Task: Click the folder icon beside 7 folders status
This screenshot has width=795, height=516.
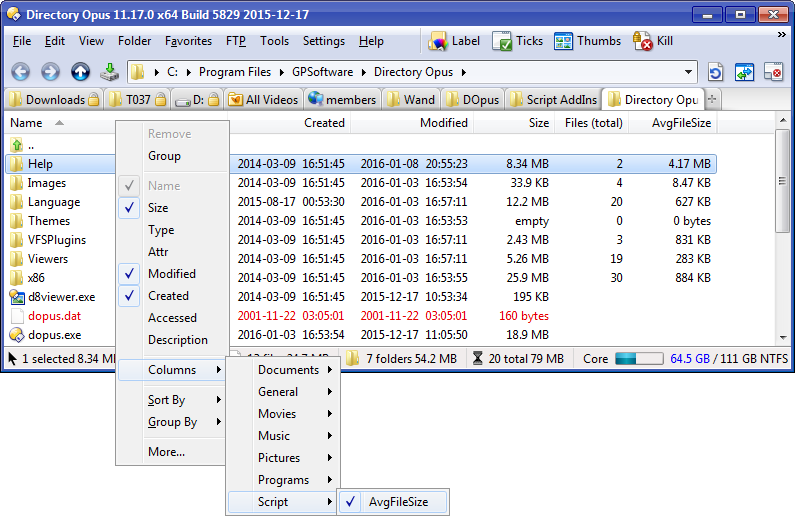Action: 353,359
